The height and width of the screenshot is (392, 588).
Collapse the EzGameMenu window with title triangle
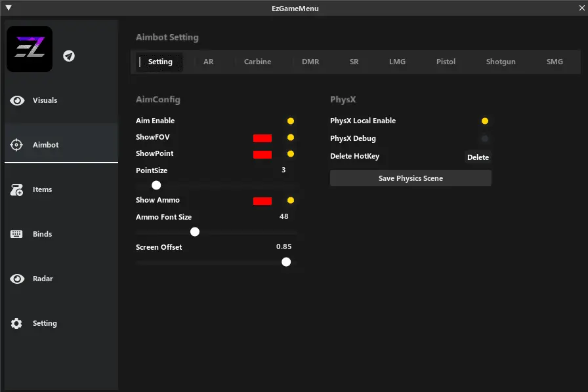click(x=9, y=9)
